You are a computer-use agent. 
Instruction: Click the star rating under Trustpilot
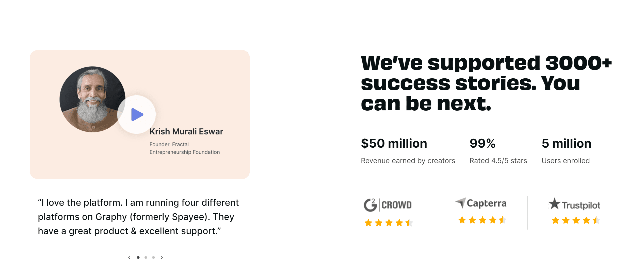576,220
